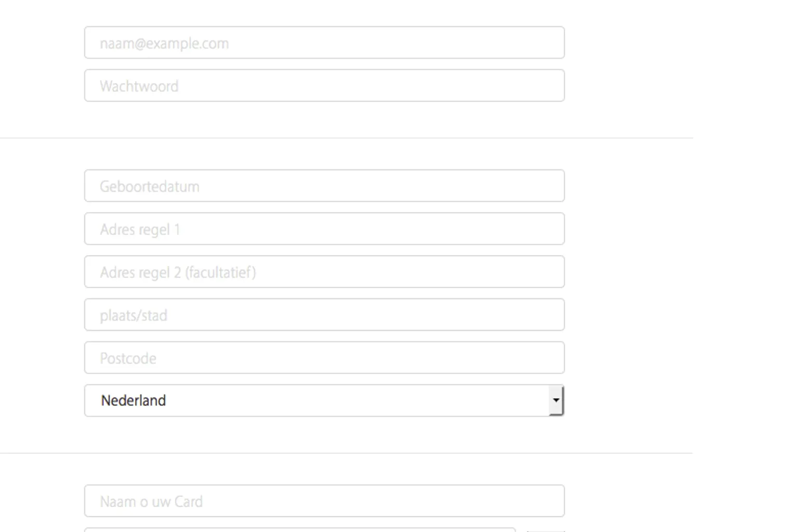Focus the Naam o uw Card field
798x532 pixels.
(324, 501)
